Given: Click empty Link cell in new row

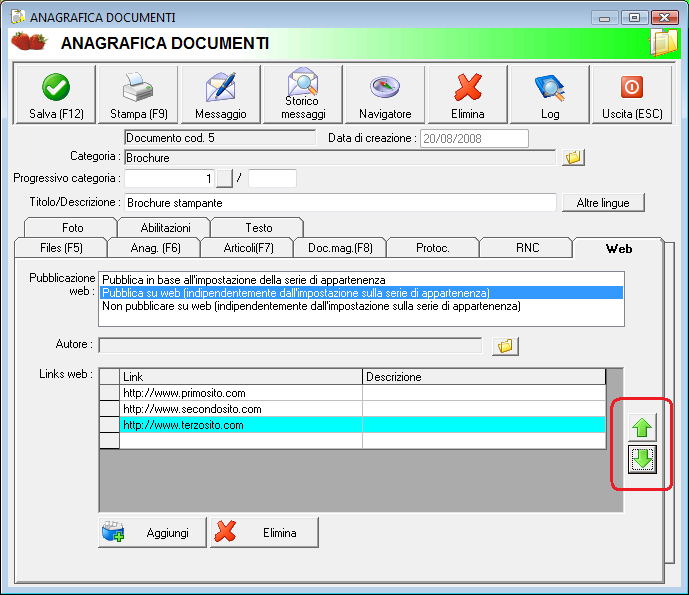Looking at the screenshot, I should coord(241,441).
